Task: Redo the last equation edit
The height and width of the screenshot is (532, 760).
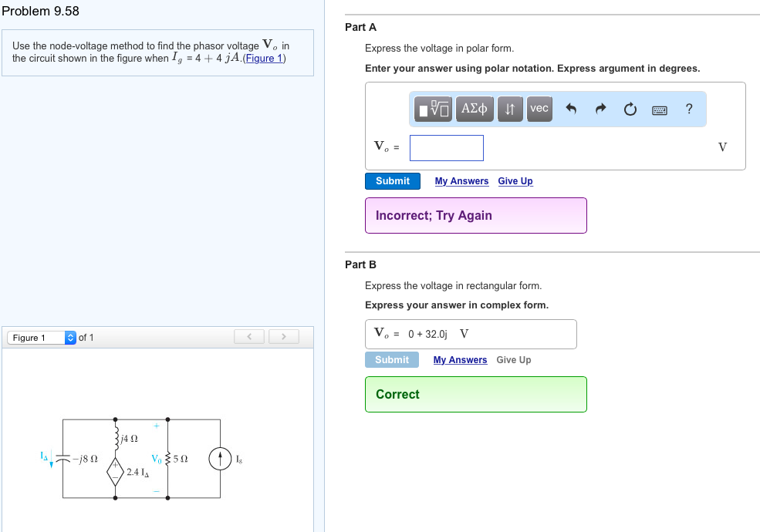Action: tap(600, 109)
